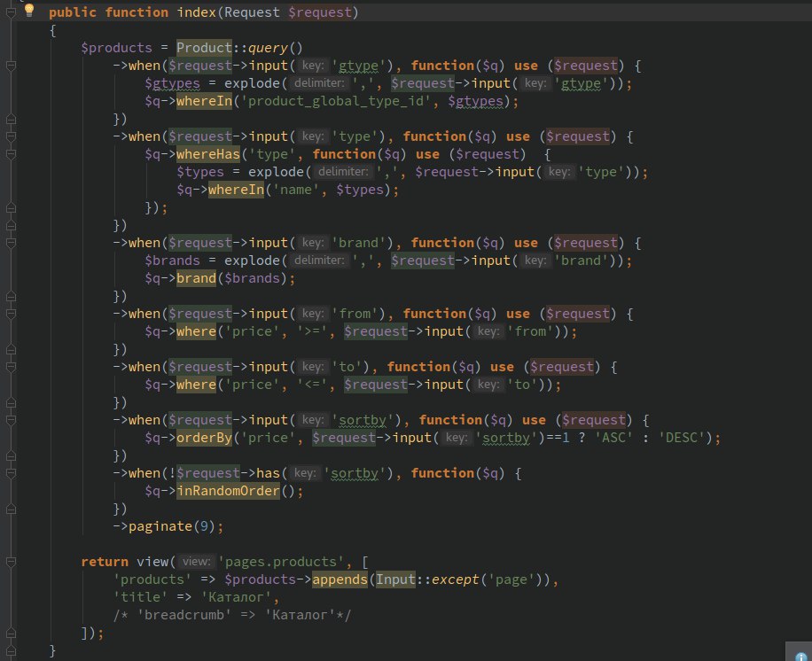812x661 pixels.
Task: Click the '<=' operator string
Action: pyautogui.click(x=312, y=385)
